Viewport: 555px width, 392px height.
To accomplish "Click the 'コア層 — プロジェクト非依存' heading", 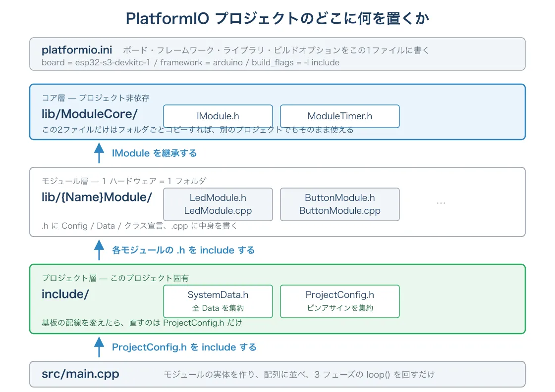I will point(96,98).
